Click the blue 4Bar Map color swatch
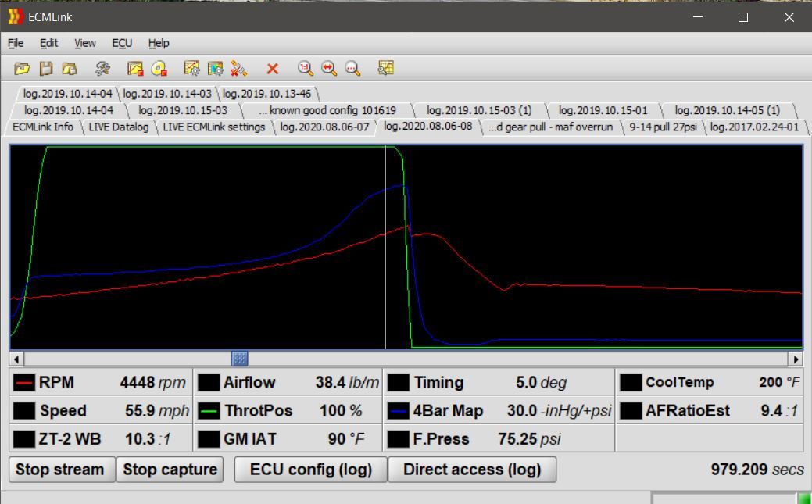The height and width of the screenshot is (504, 812). [x=399, y=411]
